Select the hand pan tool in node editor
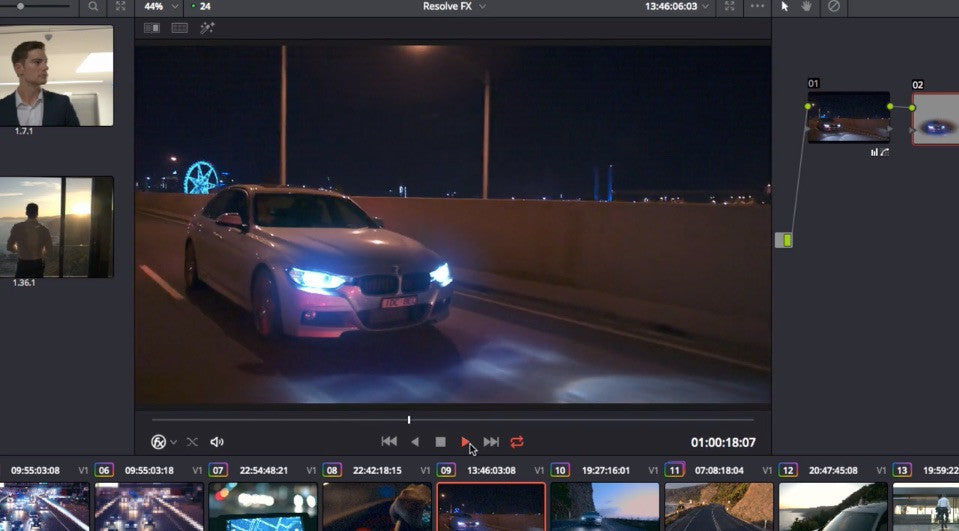 pyautogui.click(x=807, y=6)
